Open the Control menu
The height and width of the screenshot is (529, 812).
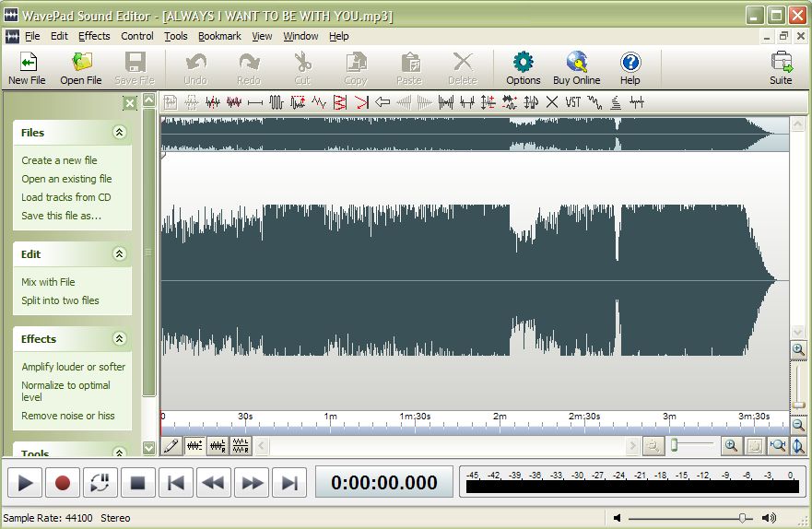coord(137,36)
